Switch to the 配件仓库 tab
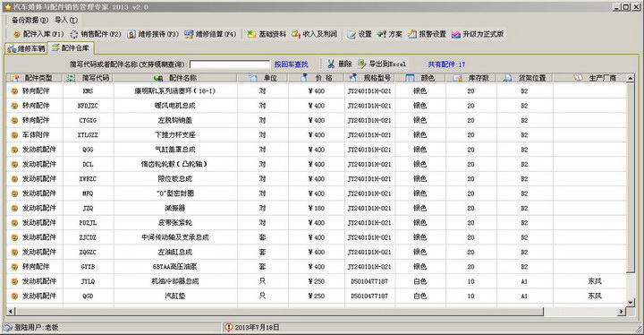 71,48
